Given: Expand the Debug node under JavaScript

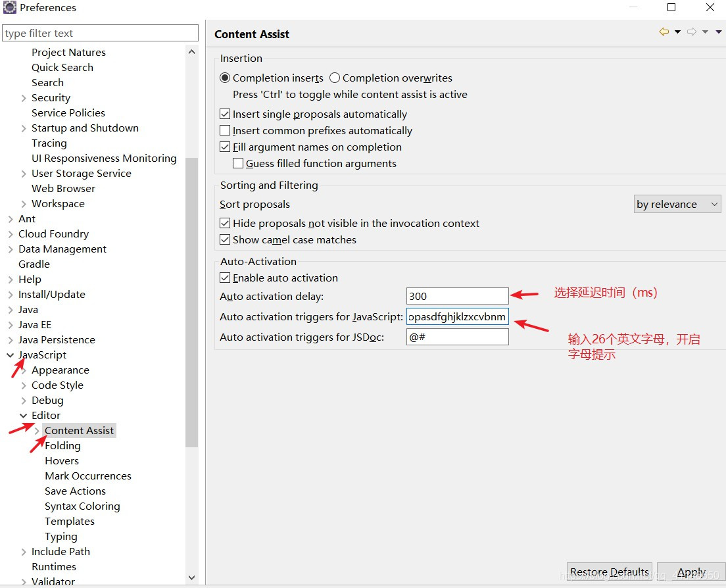Looking at the screenshot, I should coord(24,401).
